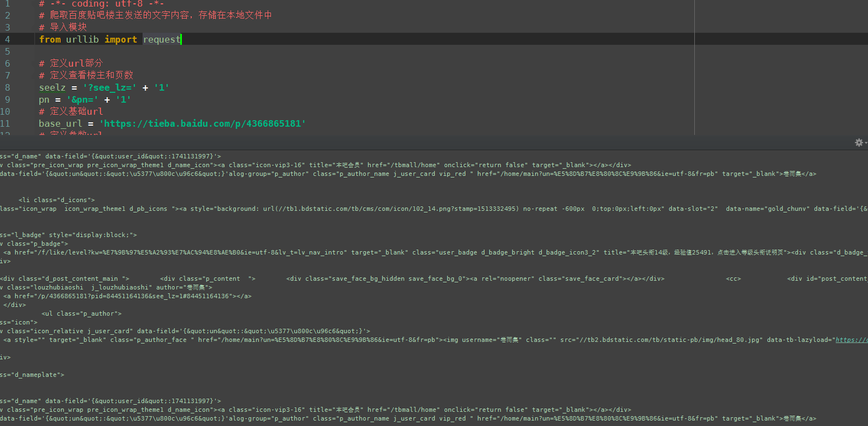Click the 'd_post_content_main' div output line

[x=434, y=279]
